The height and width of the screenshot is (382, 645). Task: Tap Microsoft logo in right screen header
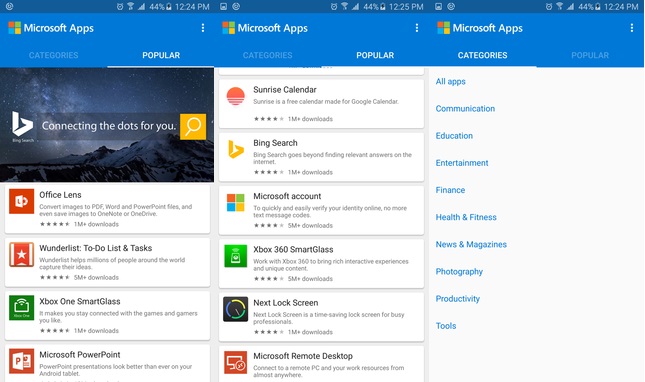click(443, 28)
